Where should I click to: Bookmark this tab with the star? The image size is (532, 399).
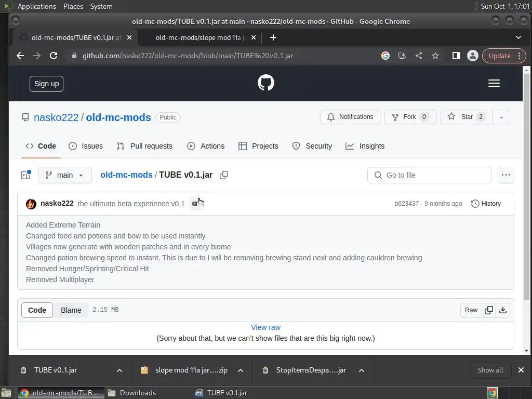435,56
